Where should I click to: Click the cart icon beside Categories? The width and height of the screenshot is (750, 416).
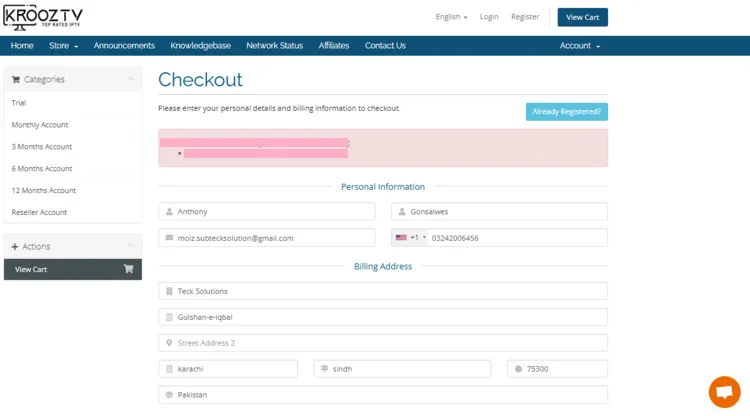click(16, 79)
